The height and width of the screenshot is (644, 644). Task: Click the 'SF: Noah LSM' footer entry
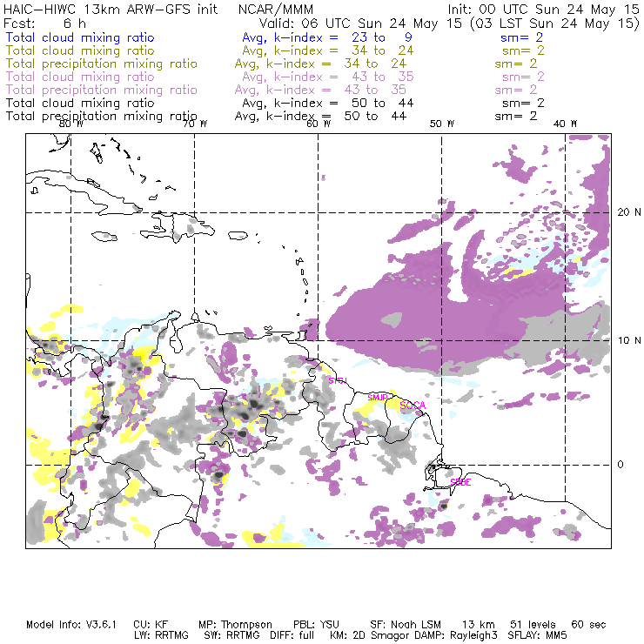406,625
